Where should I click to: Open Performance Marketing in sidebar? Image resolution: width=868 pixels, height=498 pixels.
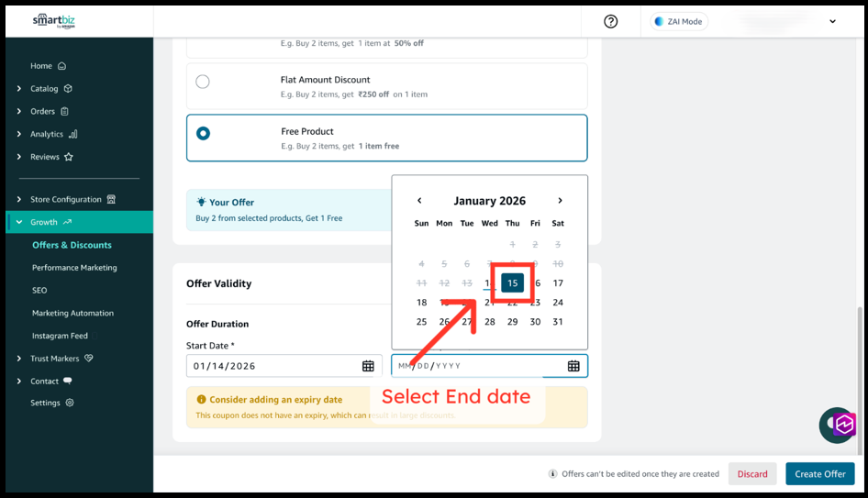click(74, 268)
